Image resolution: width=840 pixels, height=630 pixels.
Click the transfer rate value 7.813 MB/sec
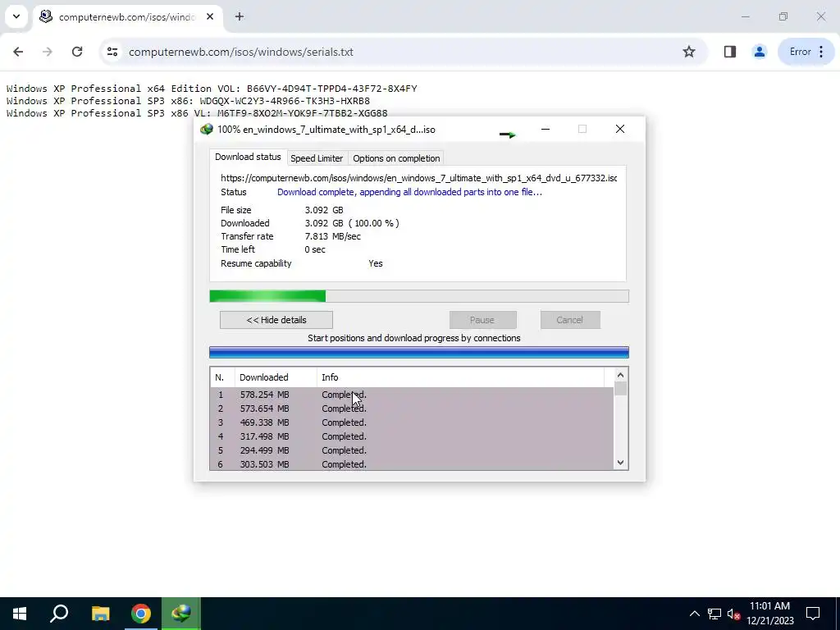coord(333,236)
